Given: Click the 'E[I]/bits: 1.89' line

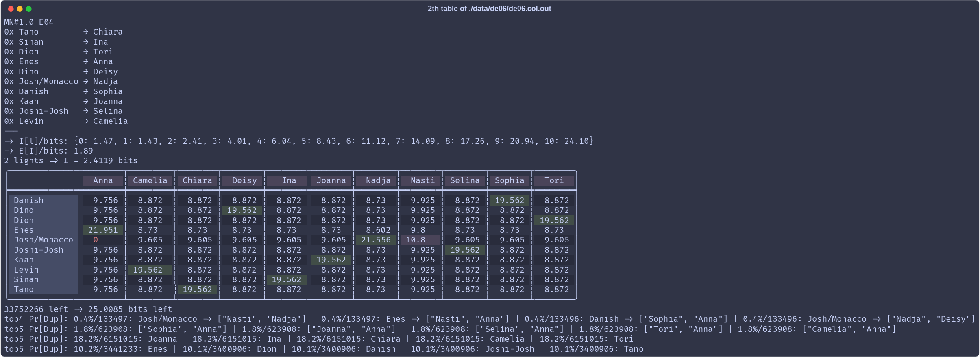Looking at the screenshot, I should 49,151.
